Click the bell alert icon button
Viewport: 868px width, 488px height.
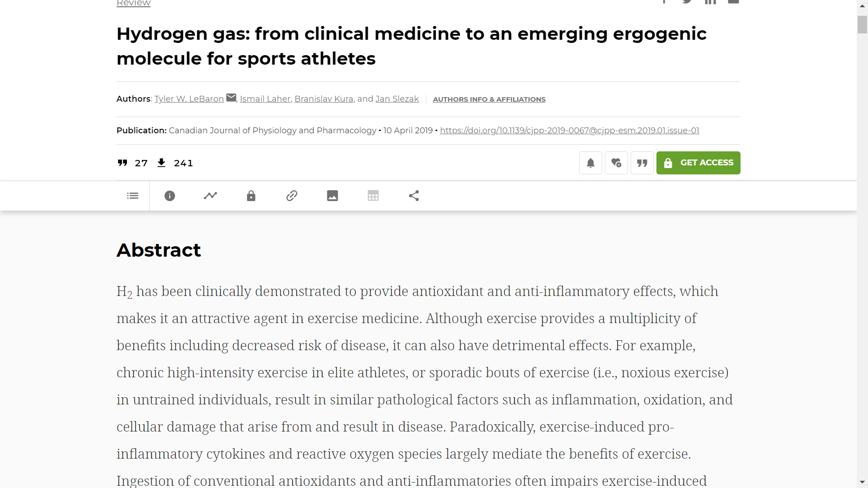(590, 163)
